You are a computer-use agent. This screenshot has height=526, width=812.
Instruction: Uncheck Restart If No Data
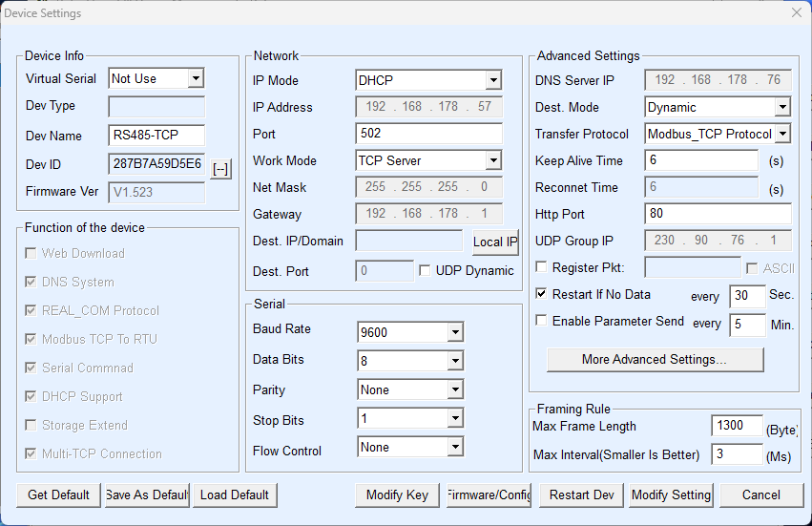click(x=541, y=294)
